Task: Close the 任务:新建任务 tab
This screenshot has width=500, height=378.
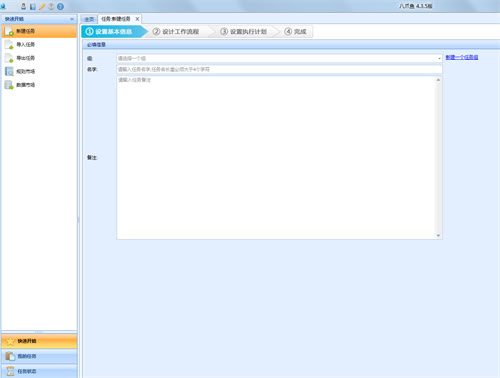Action: [x=137, y=19]
